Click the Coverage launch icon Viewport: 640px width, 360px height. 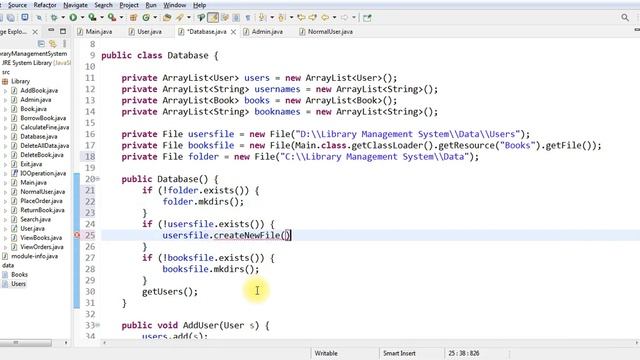92,18
